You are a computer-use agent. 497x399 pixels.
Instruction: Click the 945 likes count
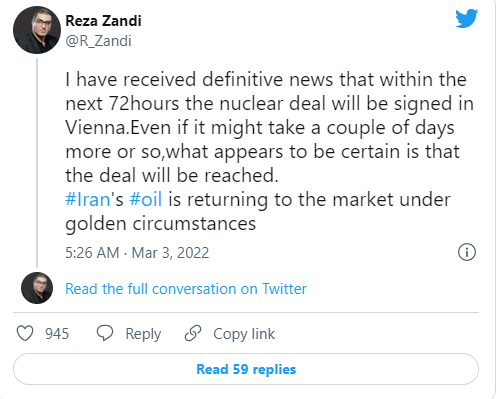pos(57,334)
